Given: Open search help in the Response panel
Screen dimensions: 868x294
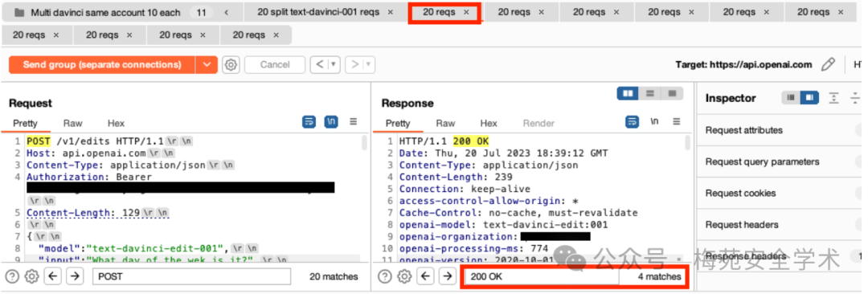Looking at the screenshot, I should [385, 276].
